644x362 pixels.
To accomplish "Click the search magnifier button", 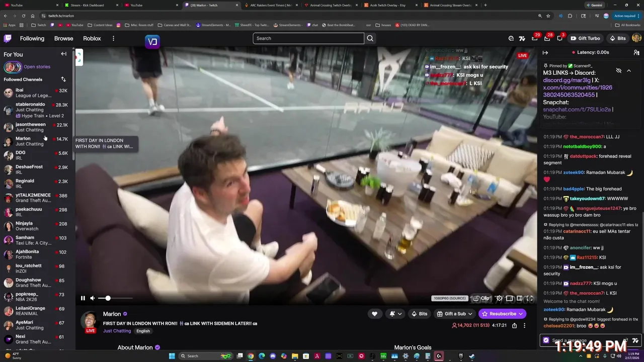I will (x=370, y=38).
